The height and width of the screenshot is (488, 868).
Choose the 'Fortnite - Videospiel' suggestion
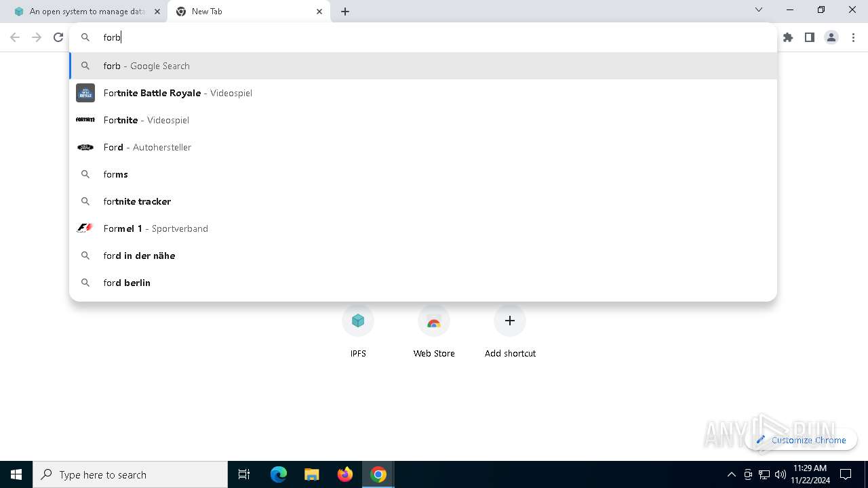(x=423, y=120)
